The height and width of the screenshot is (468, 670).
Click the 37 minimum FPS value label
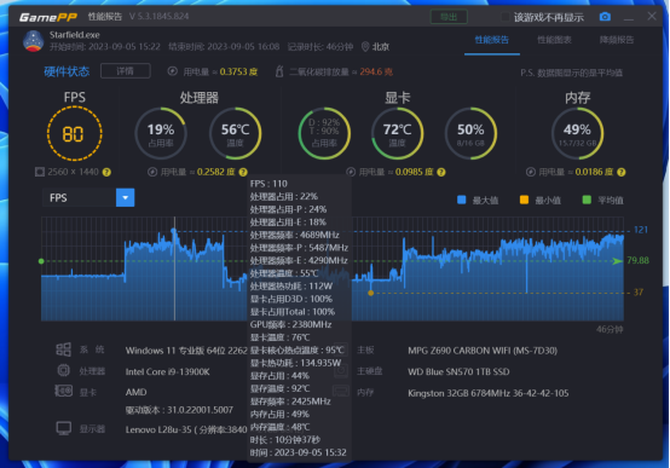click(638, 292)
